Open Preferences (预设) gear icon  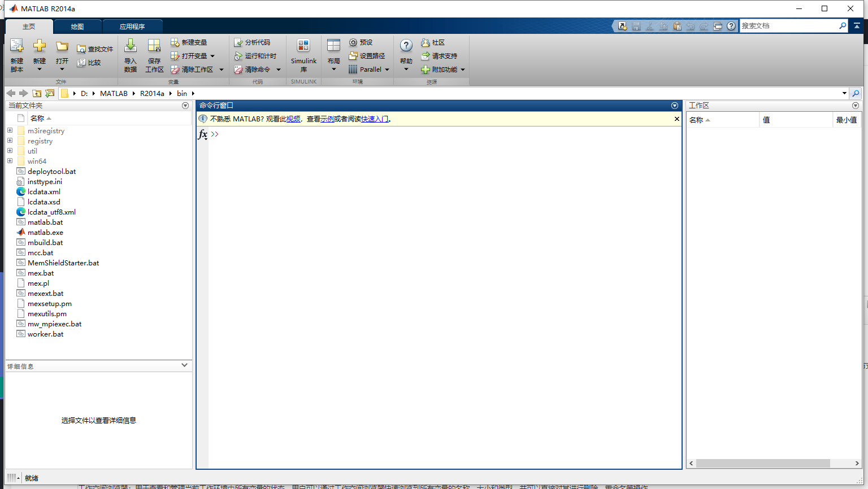click(353, 42)
